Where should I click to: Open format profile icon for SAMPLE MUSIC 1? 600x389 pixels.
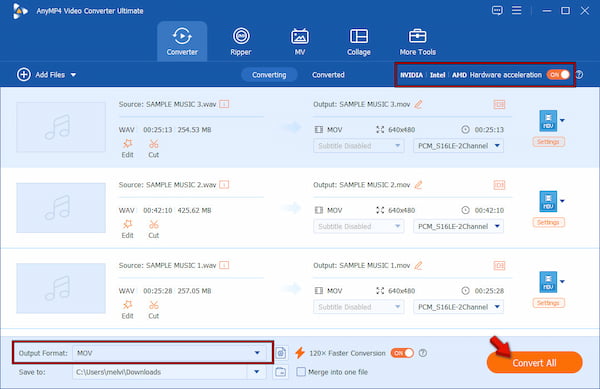coord(548,282)
